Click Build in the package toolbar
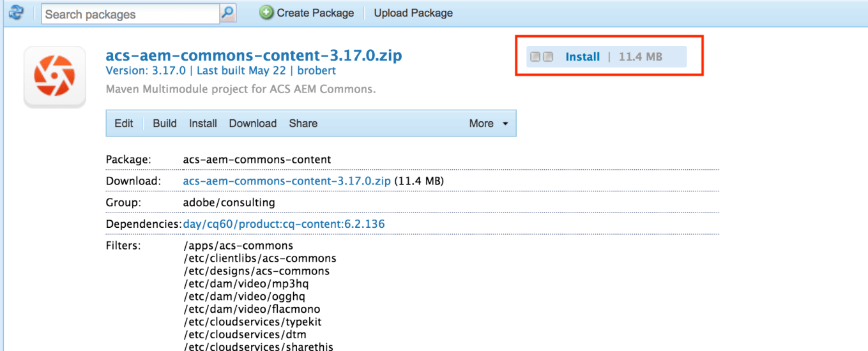The image size is (868, 351). tap(165, 123)
